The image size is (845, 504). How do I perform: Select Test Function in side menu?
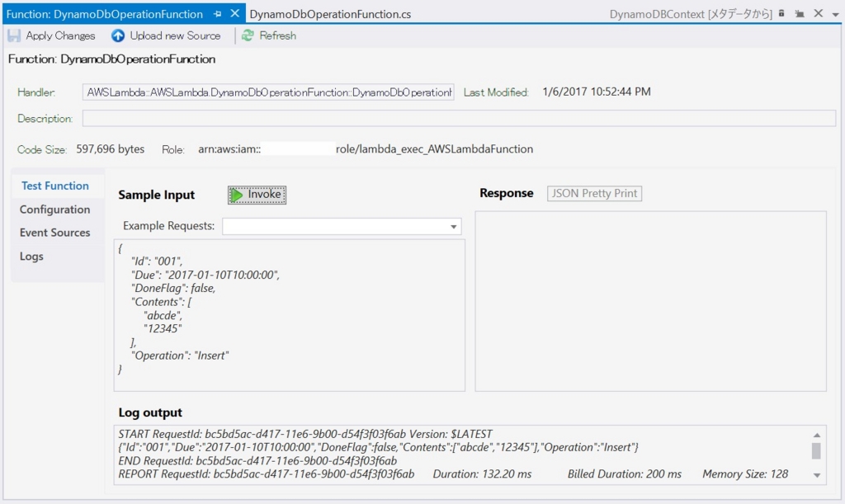coord(55,186)
